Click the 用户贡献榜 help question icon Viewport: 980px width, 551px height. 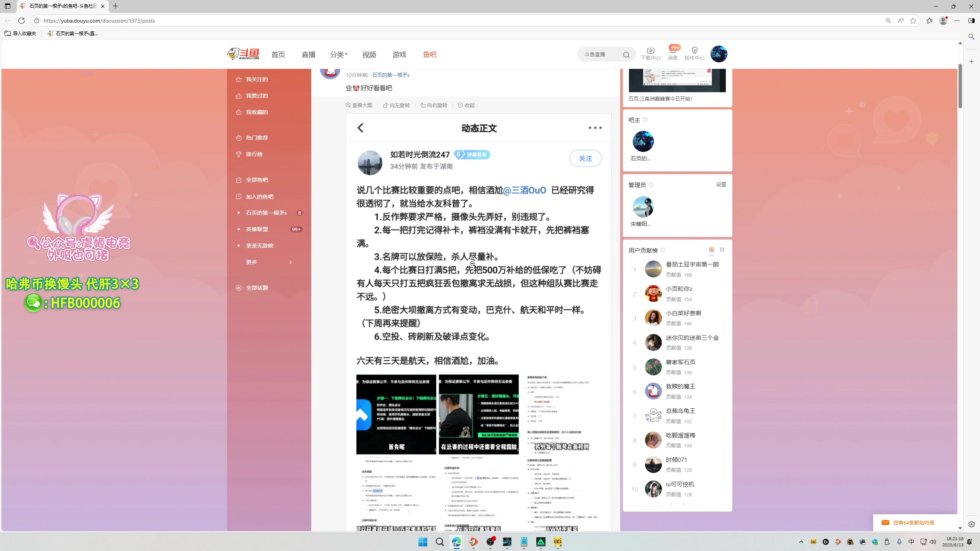pyautogui.click(x=663, y=250)
